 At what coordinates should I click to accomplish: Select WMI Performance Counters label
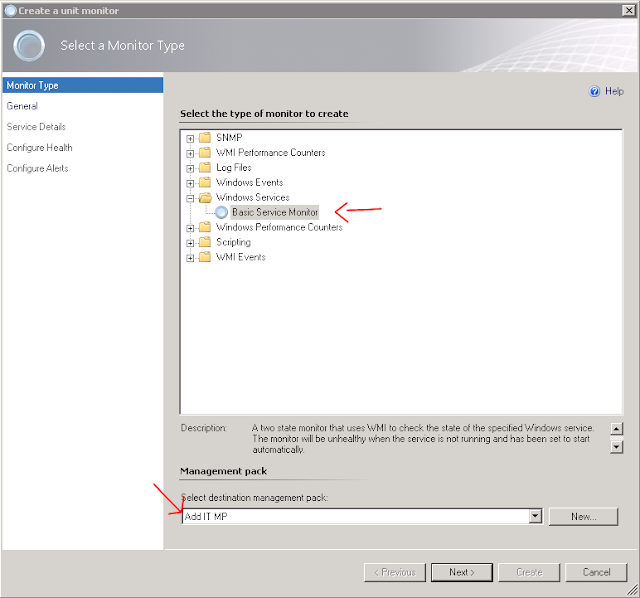(x=271, y=153)
